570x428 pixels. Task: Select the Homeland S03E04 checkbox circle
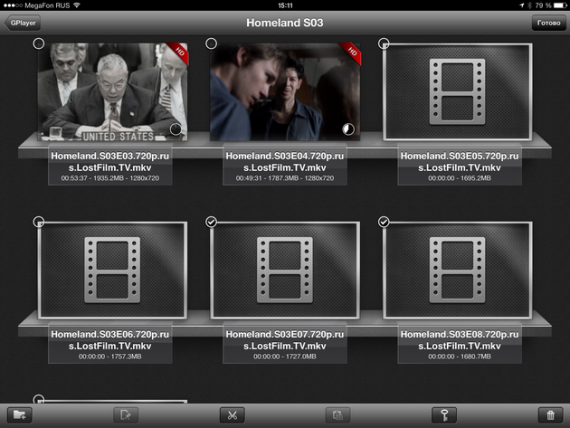211,44
